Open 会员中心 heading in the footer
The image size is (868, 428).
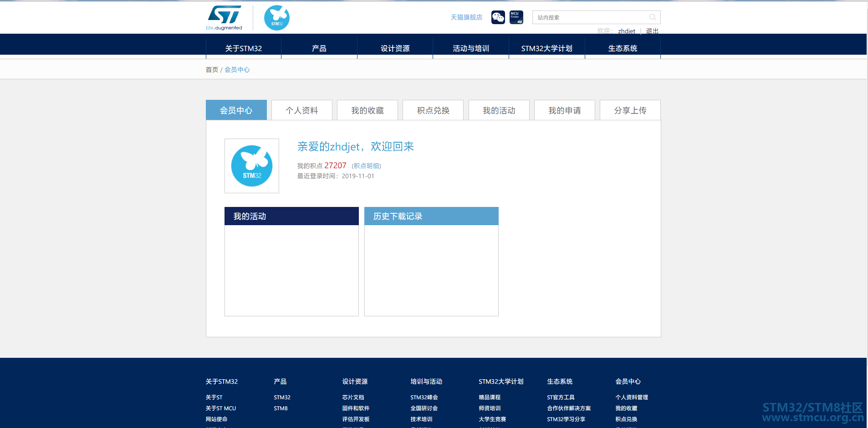click(x=628, y=382)
